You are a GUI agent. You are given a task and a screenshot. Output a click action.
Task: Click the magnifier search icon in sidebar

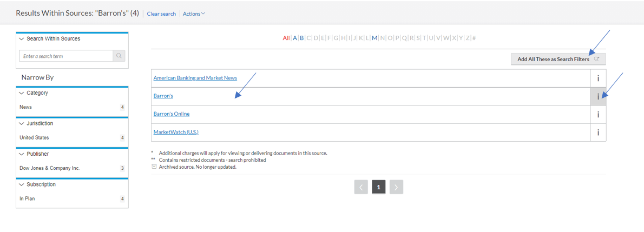119,56
